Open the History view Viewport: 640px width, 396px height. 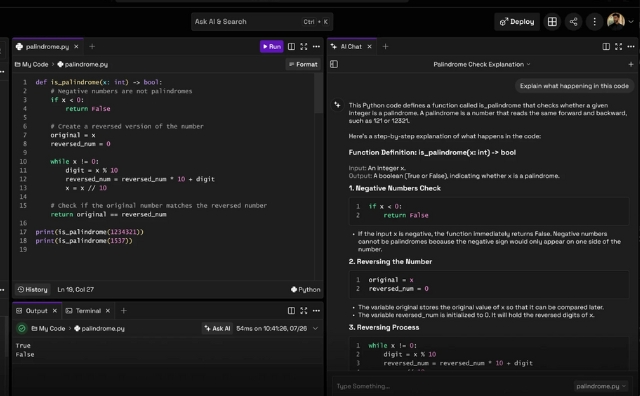(x=33, y=289)
